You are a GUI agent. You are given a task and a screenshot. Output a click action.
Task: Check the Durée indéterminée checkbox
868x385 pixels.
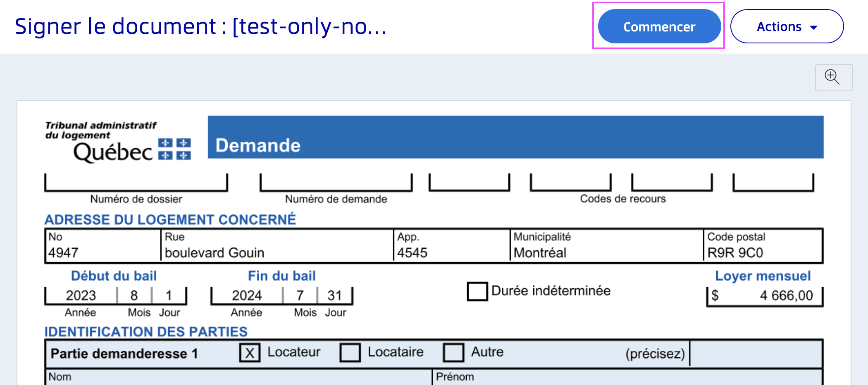click(477, 291)
